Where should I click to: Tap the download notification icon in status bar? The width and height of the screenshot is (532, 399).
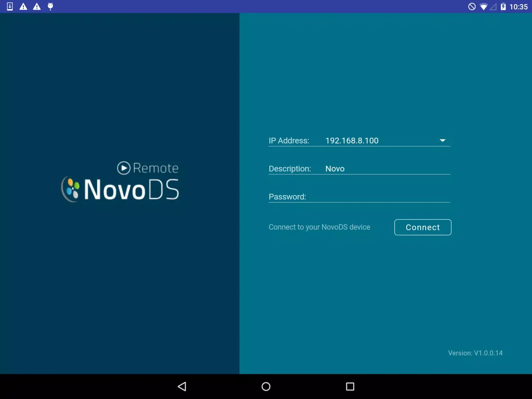(x=10, y=6)
